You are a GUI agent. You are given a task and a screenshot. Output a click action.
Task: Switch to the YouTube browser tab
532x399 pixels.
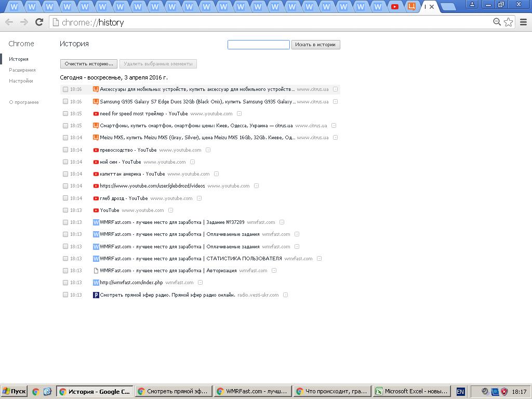coord(395,6)
